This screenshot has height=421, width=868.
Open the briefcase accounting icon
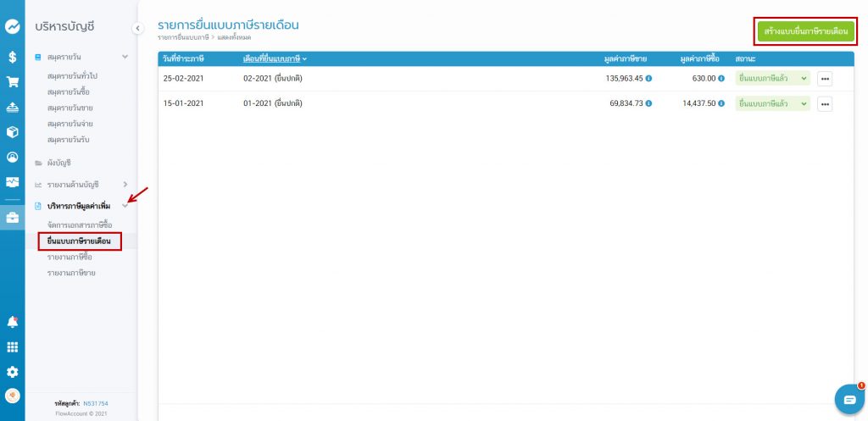(x=12, y=218)
